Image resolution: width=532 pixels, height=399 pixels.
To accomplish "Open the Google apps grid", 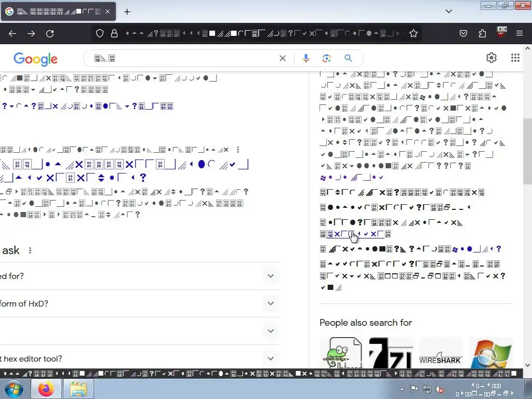I will tap(515, 58).
